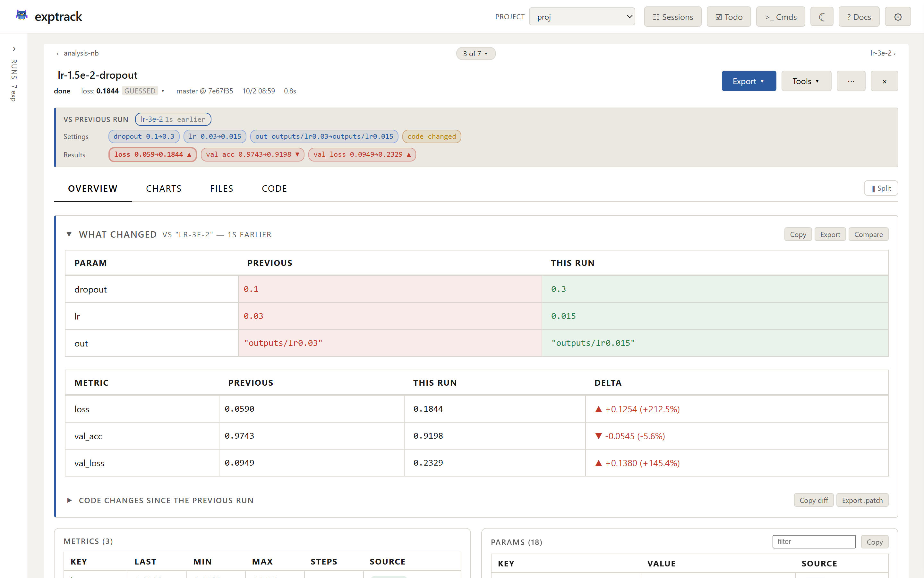Click Compare in What Changed section
The height and width of the screenshot is (578, 924).
click(868, 234)
